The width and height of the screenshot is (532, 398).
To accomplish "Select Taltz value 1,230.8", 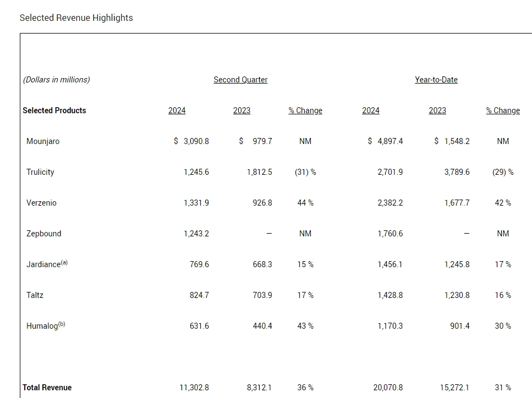I will tap(457, 295).
